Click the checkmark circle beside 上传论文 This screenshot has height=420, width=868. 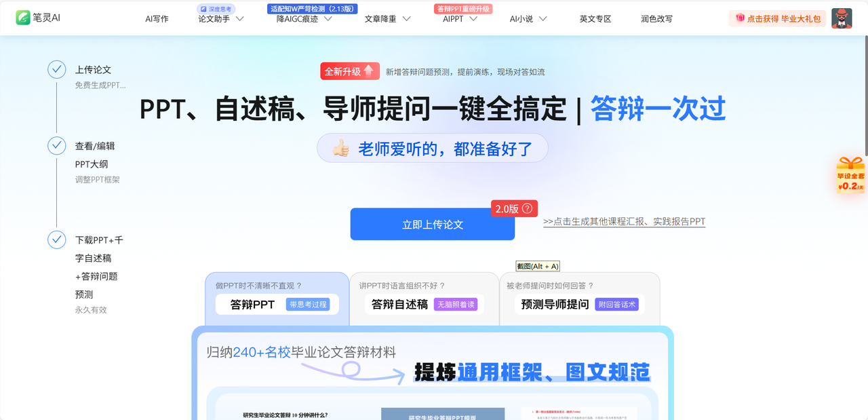(56, 69)
